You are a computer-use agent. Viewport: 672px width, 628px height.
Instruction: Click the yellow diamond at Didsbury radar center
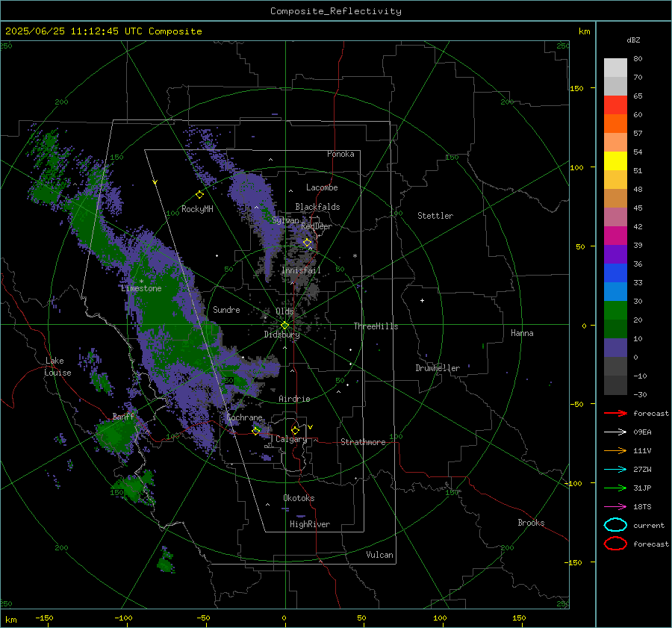pos(285,326)
